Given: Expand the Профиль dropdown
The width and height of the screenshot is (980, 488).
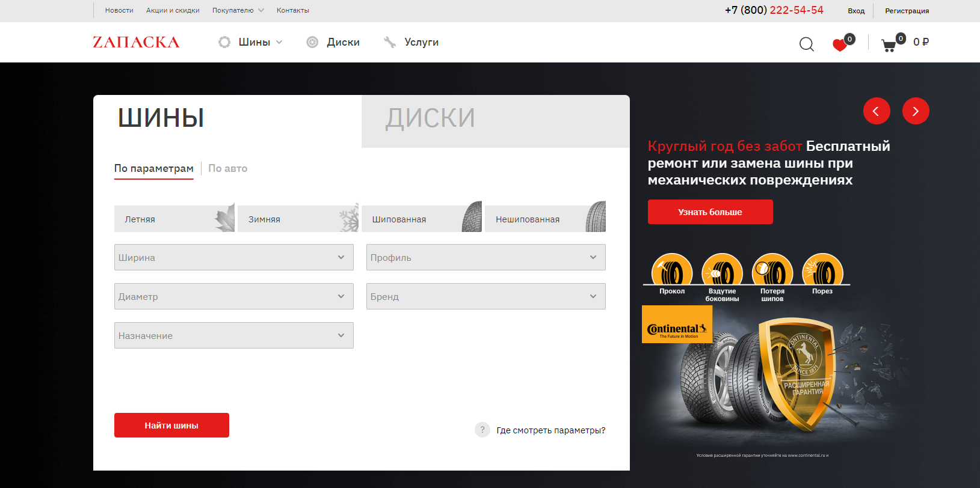Looking at the screenshot, I should click(x=486, y=257).
